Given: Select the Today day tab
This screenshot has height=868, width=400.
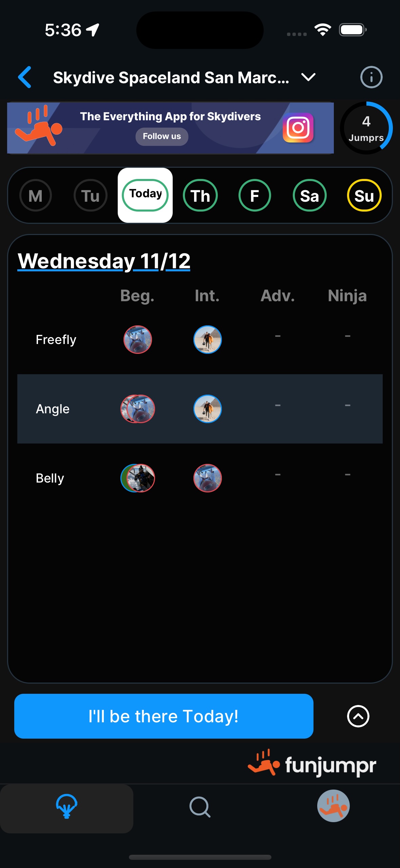Looking at the screenshot, I should [145, 195].
